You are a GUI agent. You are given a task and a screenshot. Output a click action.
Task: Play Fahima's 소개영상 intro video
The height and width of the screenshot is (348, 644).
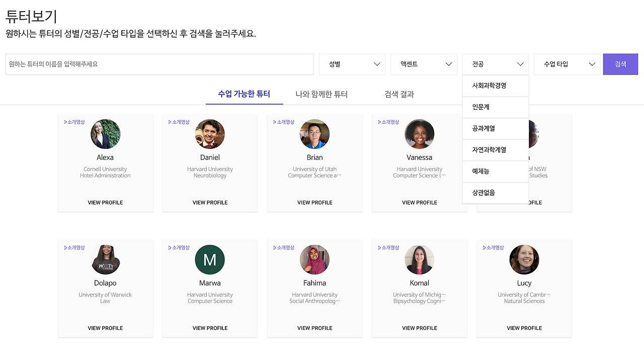pos(283,247)
